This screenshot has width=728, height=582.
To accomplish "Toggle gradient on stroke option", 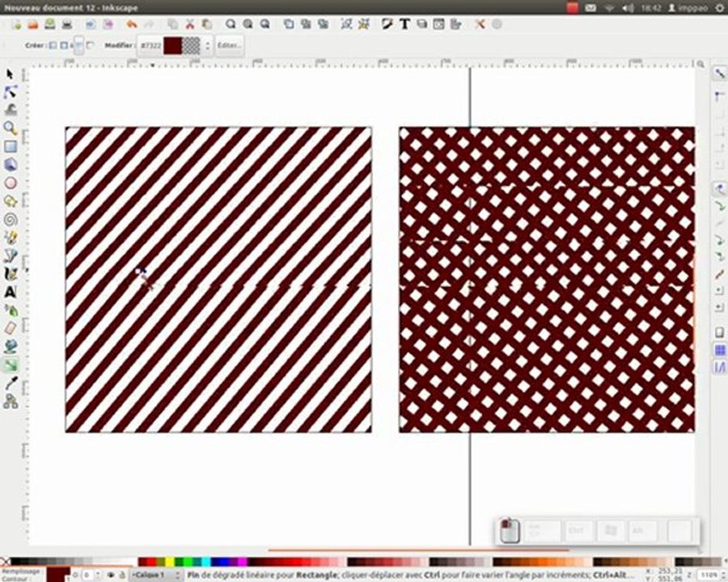I will tap(90, 45).
